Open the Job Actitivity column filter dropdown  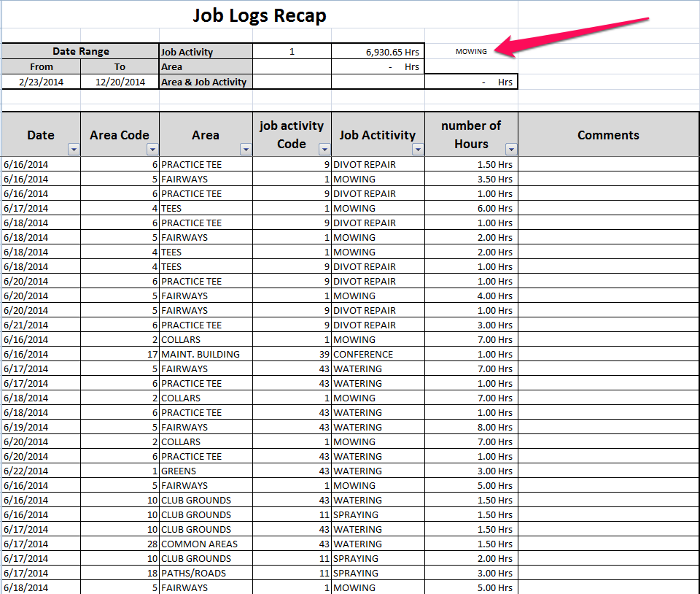418,149
